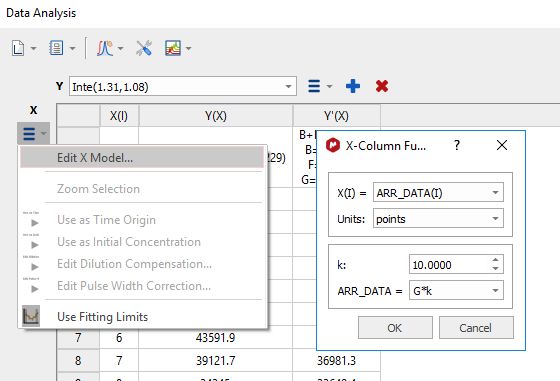Delete Y series with red X icon
560x381 pixels.
click(x=382, y=86)
